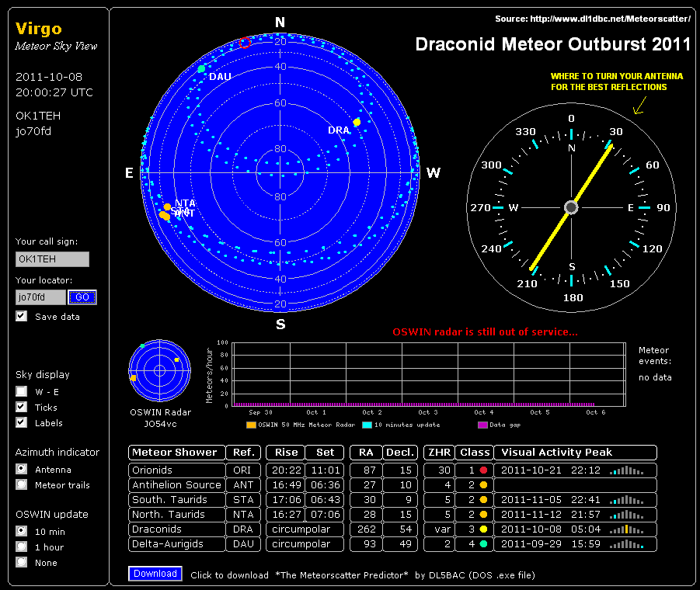The width and height of the screenshot is (700, 590).
Task: Click the Draconids peak date 2011-10-08
Action: point(531,529)
